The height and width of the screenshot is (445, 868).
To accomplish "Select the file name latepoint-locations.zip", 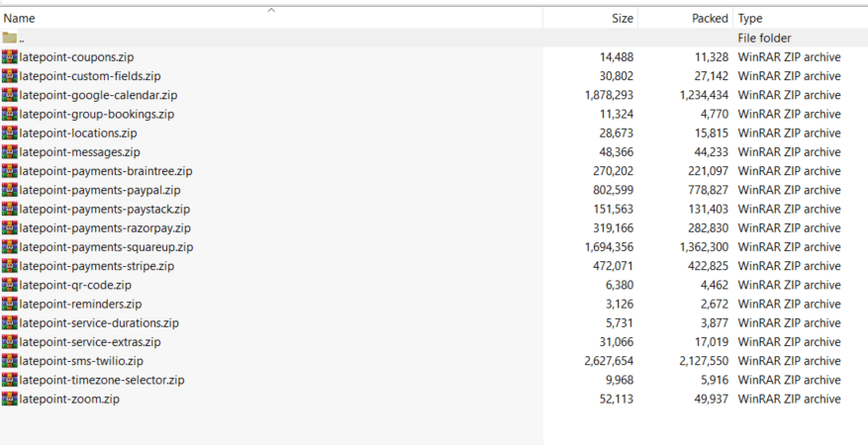I will (78, 133).
